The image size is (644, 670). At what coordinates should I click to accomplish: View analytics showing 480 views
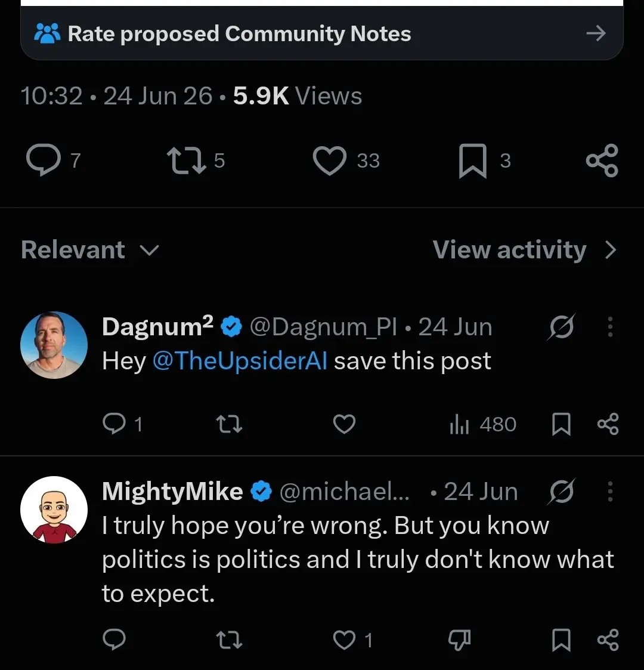tap(483, 424)
